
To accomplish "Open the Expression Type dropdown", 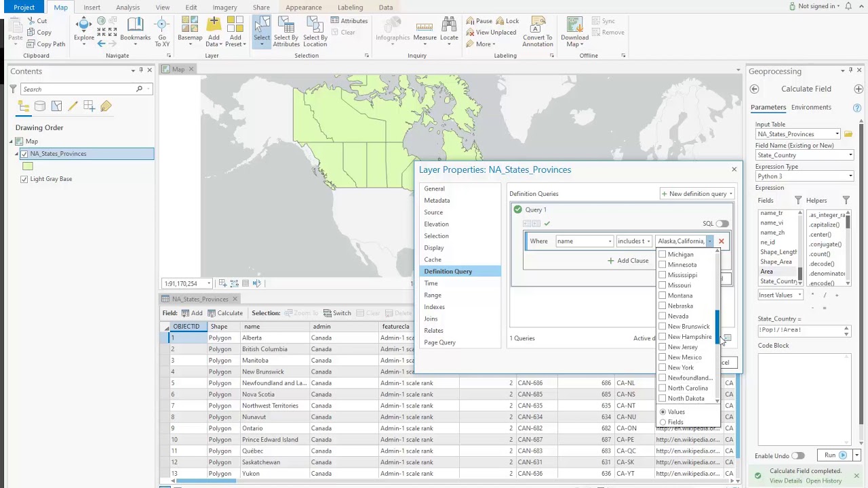I will [x=850, y=176].
